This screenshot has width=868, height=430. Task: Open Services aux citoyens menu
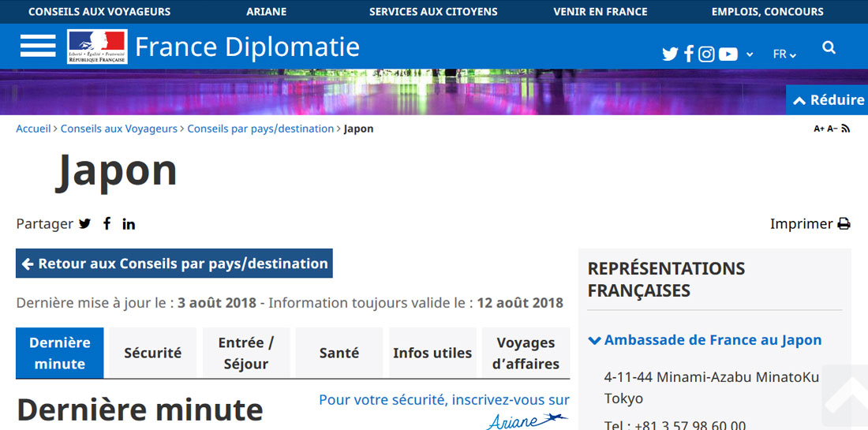pos(433,12)
